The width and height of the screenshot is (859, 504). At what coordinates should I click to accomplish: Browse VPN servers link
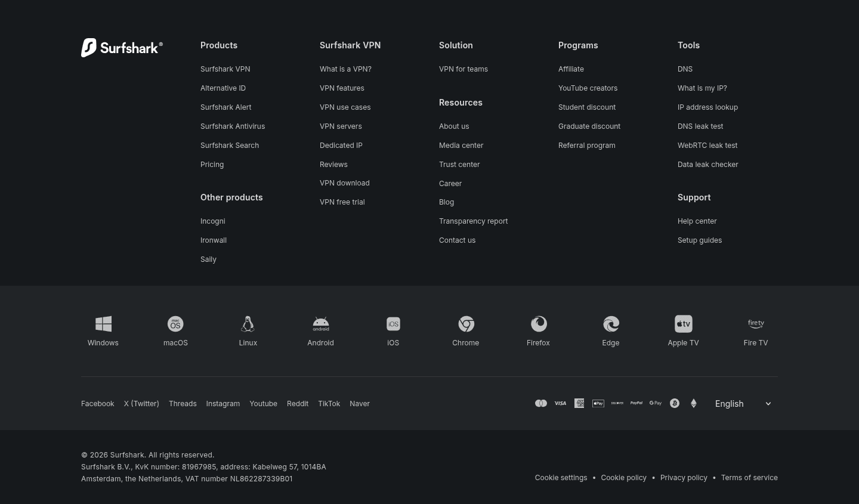point(341,126)
